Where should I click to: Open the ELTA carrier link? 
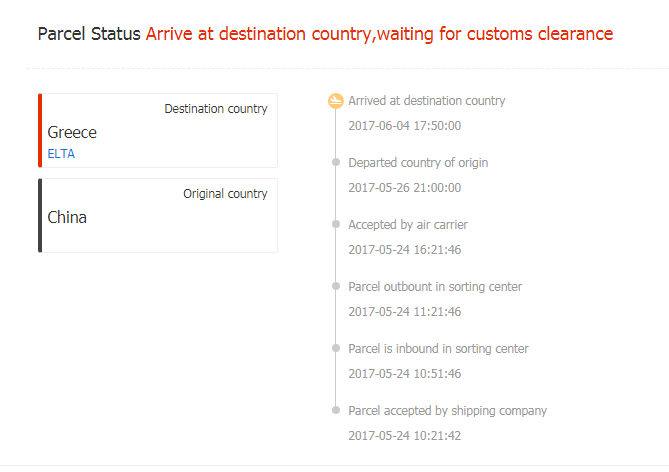tap(61, 154)
